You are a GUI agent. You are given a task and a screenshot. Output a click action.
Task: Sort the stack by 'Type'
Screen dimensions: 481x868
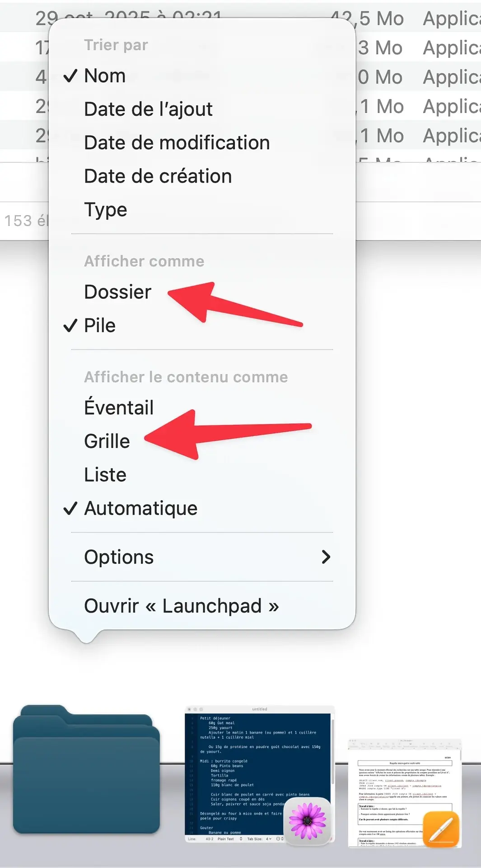point(105,209)
